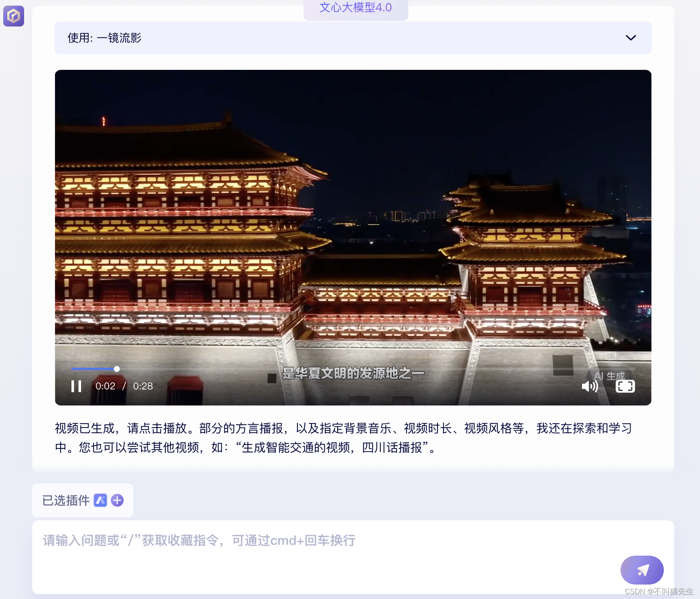
Task: Open the video in fullscreen
Action: click(x=625, y=386)
